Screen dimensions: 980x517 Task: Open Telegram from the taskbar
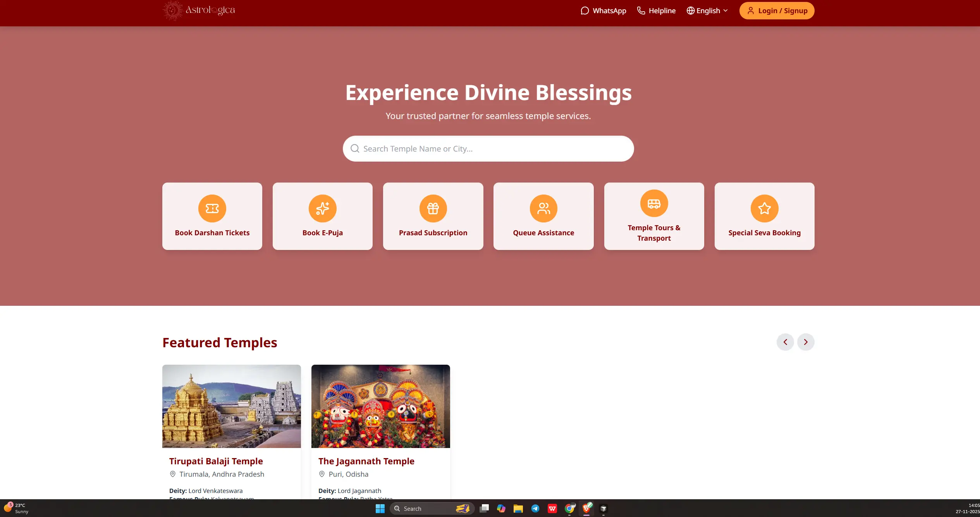pyautogui.click(x=535, y=508)
